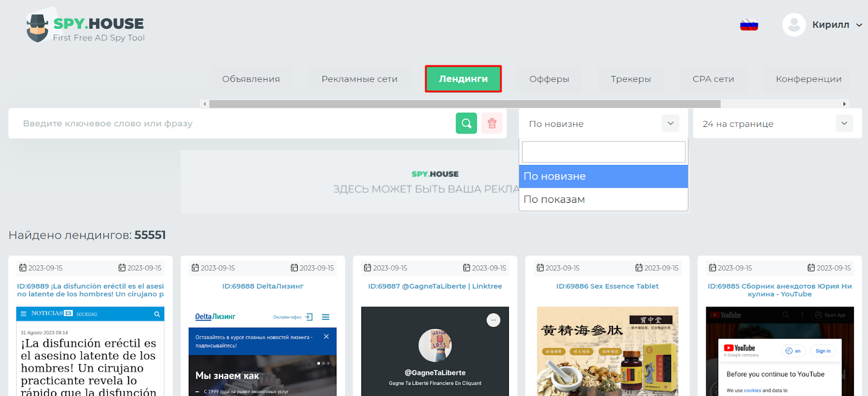This screenshot has width=868, height=396.
Task: Close the DeltaЛизинг news banner X
Action: click(326, 336)
